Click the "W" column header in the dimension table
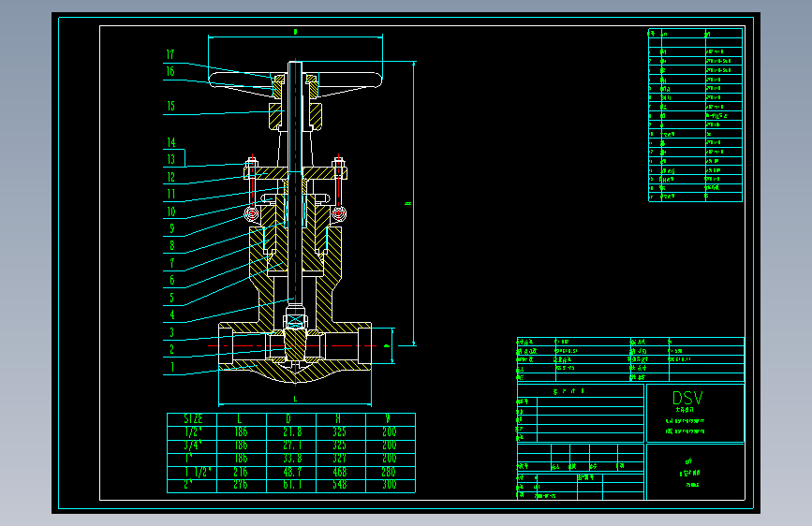The width and height of the screenshot is (812, 526). pyautogui.click(x=388, y=418)
